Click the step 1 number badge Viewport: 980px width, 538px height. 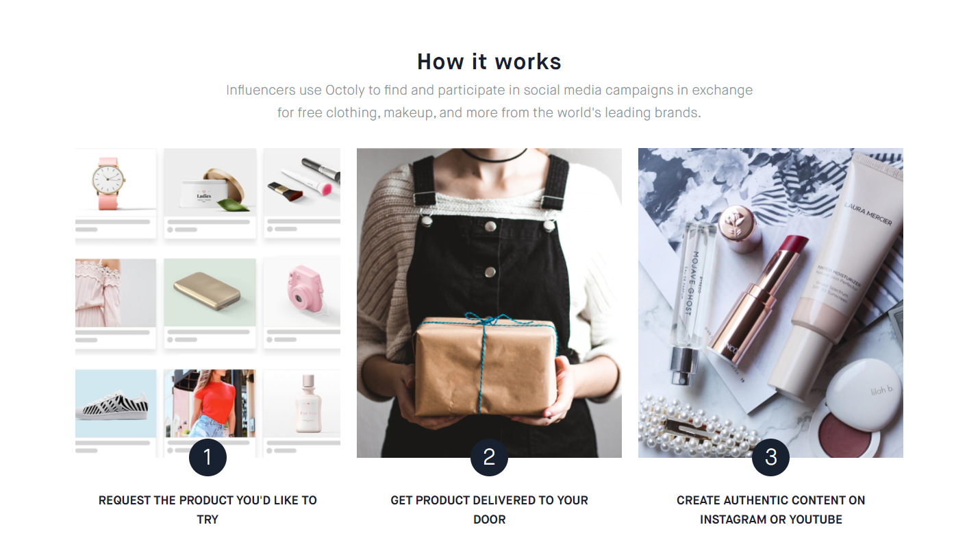coord(208,457)
